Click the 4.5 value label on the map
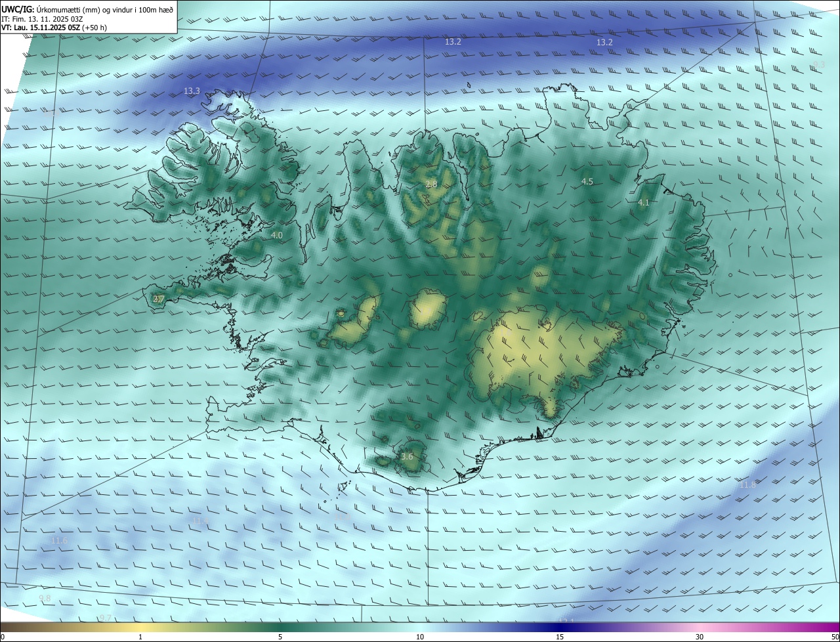 (587, 181)
